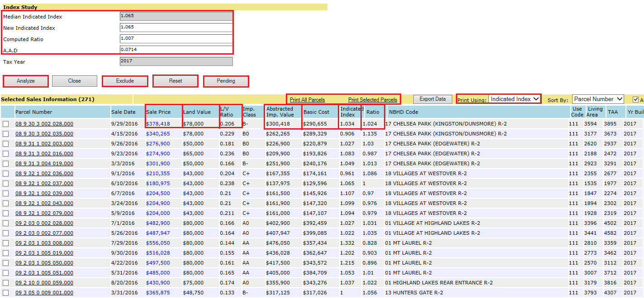Image resolution: width=644 pixels, height=298 pixels.
Task: Click into the New Indicated Index field
Action: [x=176, y=28]
